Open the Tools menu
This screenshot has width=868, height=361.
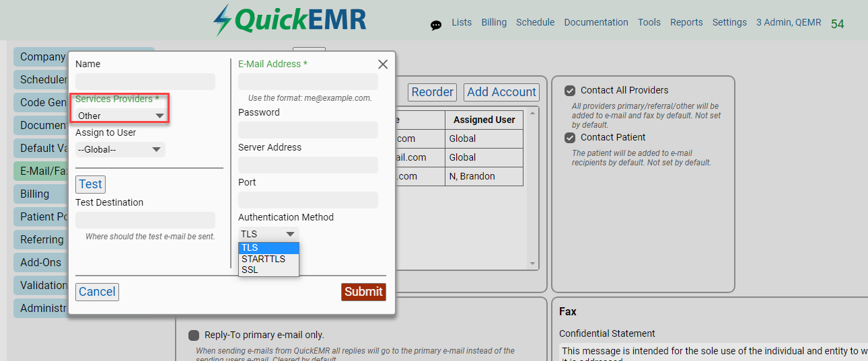point(649,22)
